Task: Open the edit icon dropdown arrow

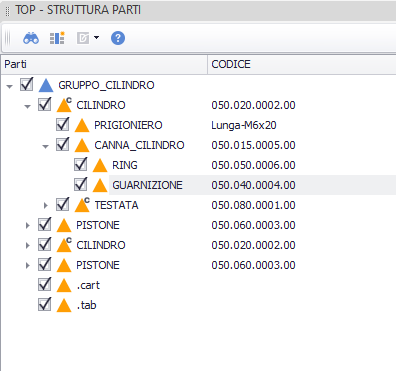Action: [x=96, y=38]
